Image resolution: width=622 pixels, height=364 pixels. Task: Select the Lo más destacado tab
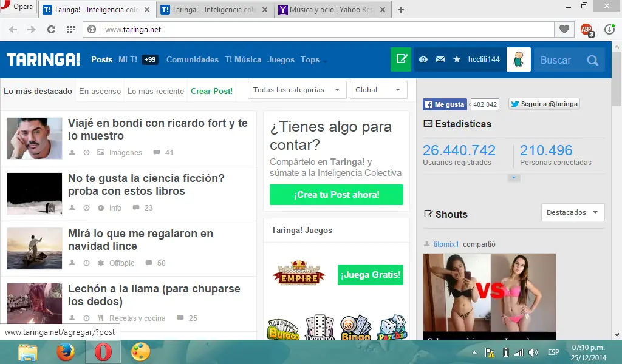pos(38,91)
